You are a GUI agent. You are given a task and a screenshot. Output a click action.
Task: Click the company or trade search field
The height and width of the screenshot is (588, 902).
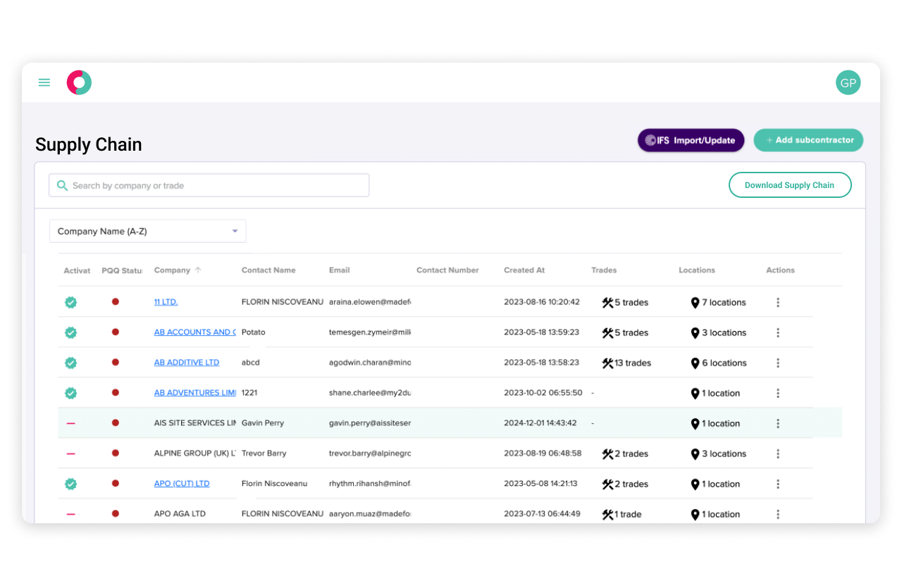pos(209,184)
